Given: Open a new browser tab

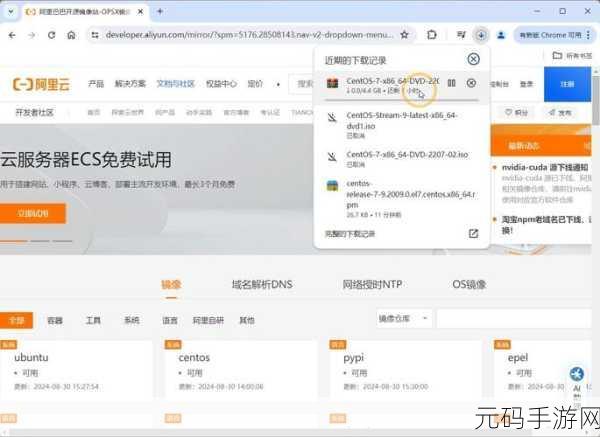Looking at the screenshot, I should [x=160, y=12].
